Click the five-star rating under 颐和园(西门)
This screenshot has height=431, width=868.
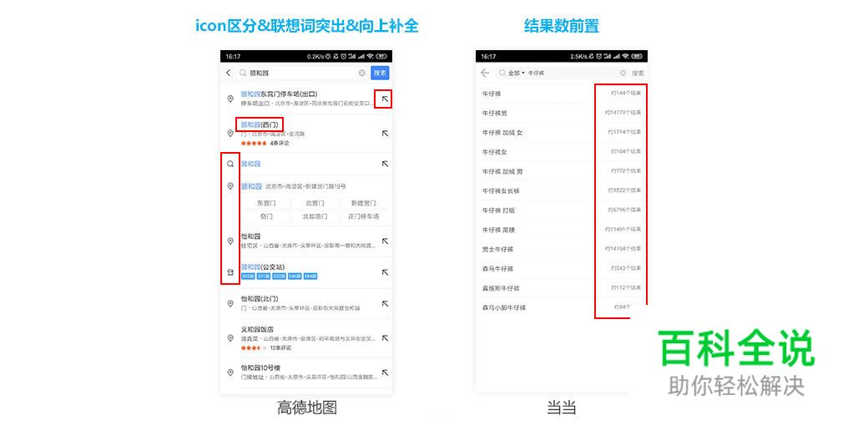pyautogui.click(x=254, y=143)
